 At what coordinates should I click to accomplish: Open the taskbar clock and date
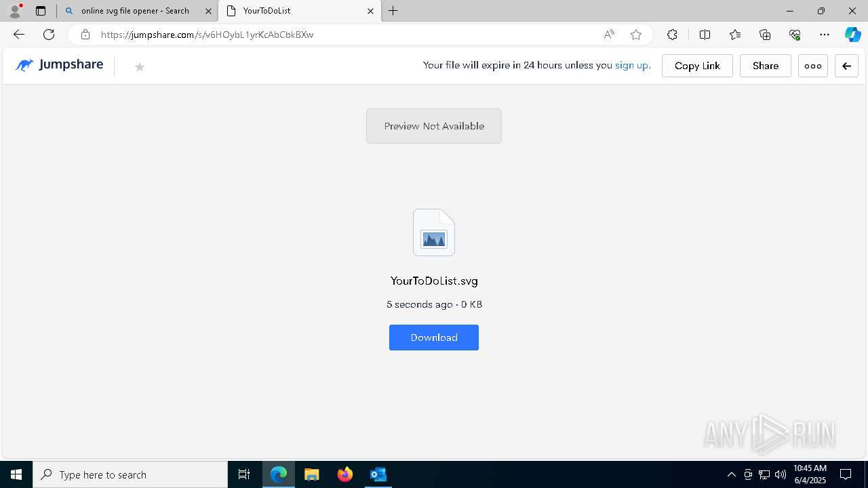pyautogui.click(x=810, y=474)
